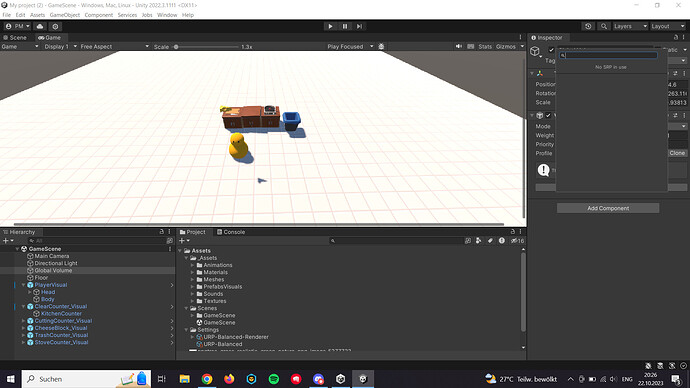Open the Play Focused dropdown
This screenshot has width=690, height=388.
pyautogui.click(x=350, y=46)
